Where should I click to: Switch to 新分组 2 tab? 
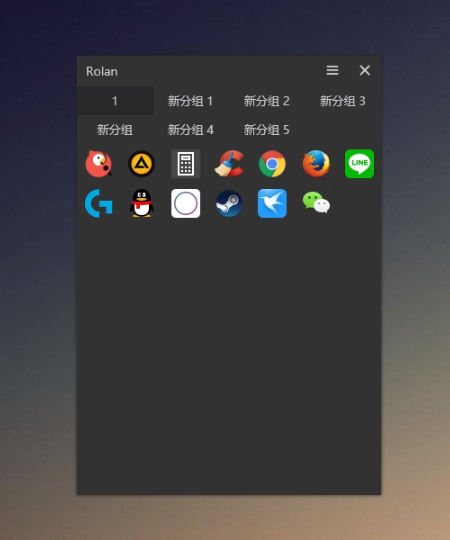click(267, 101)
